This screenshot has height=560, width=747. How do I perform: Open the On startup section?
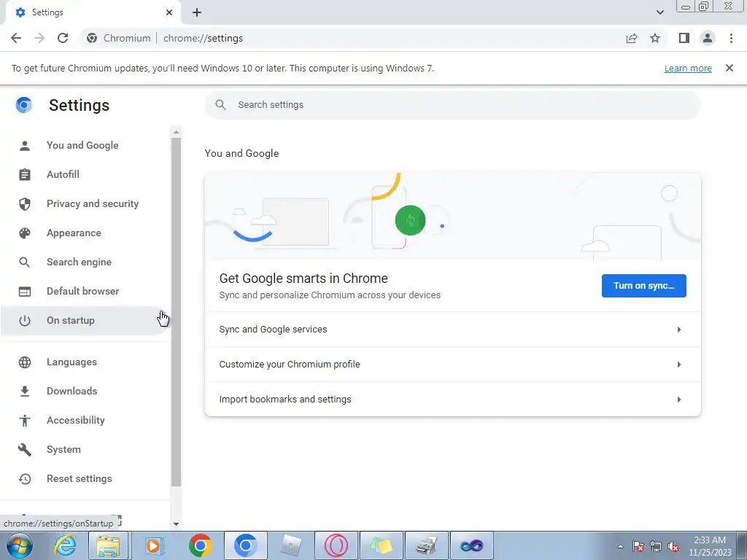85,321
